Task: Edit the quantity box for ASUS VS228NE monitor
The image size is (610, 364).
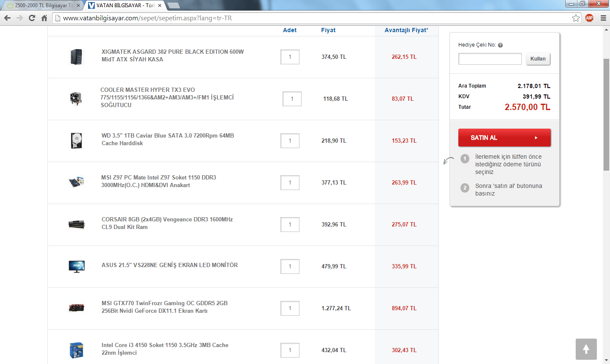Action: tap(290, 266)
